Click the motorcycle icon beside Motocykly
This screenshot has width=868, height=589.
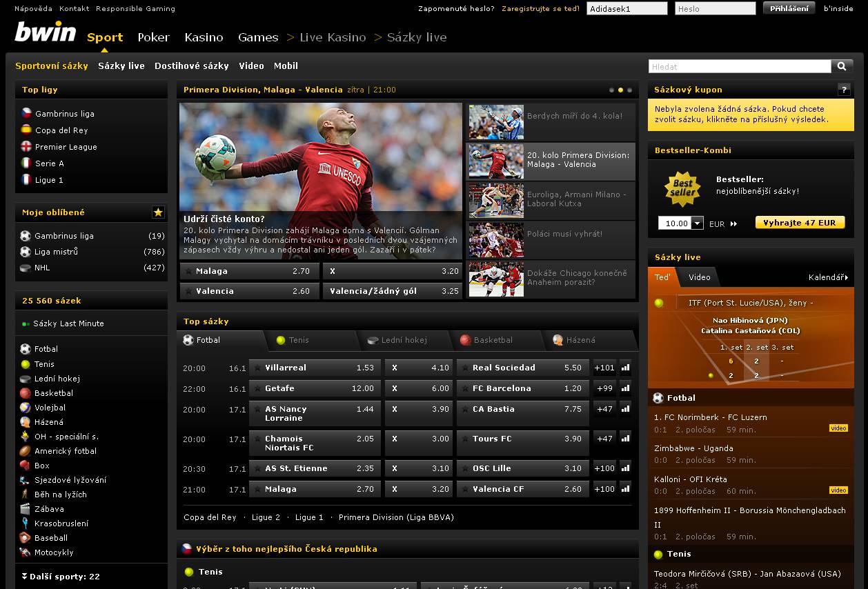[26, 552]
